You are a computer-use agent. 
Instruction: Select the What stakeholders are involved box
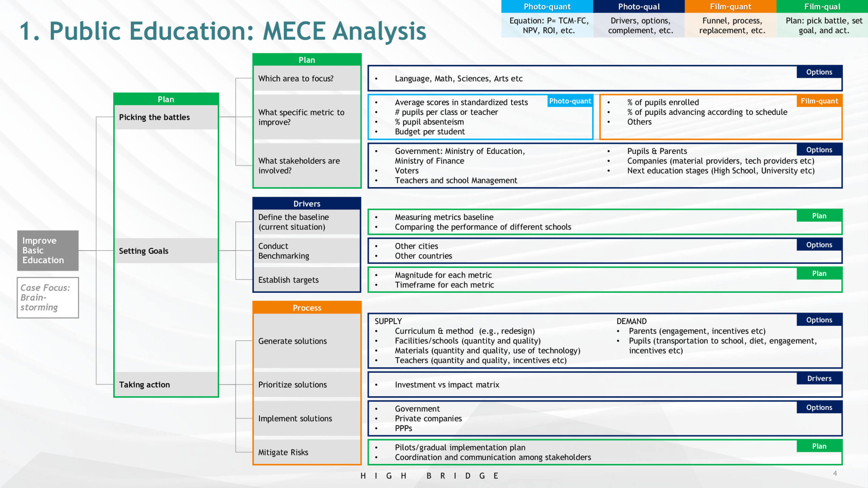(x=307, y=166)
